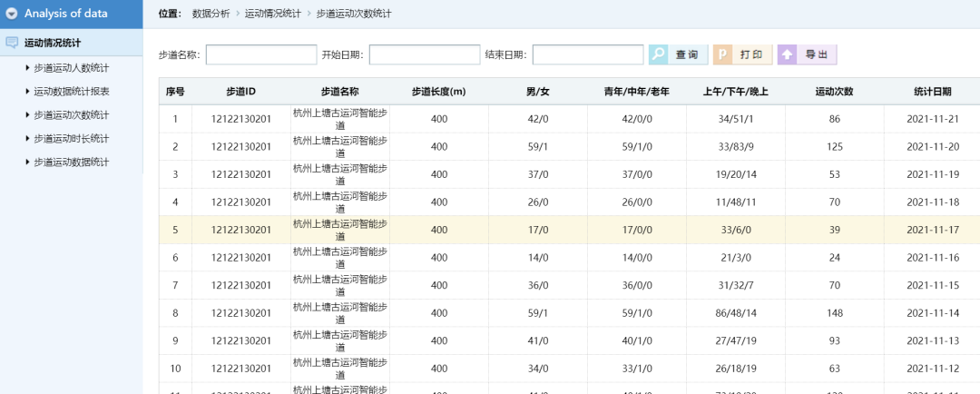Click the 结束日期 input field
The height and width of the screenshot is (394, 980).
(587, 54)
